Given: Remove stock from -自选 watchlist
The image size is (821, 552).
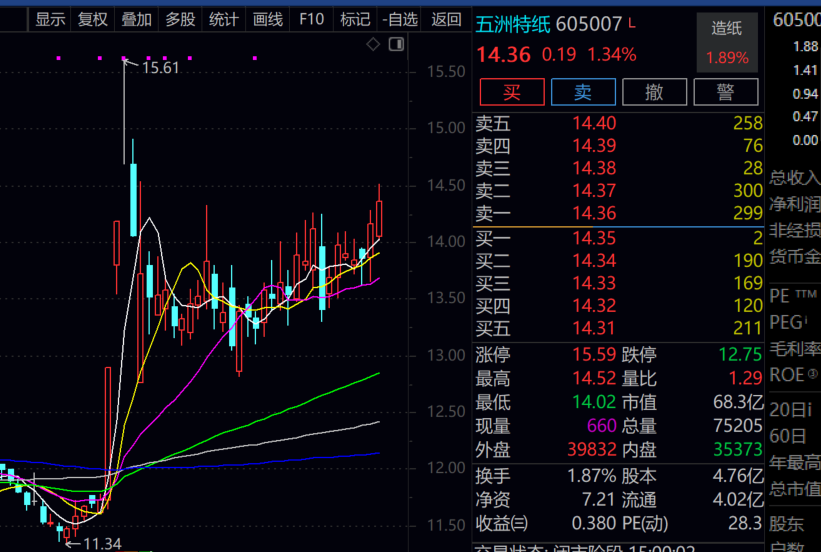Looking at the screenshot, I should tap(400, 20).
